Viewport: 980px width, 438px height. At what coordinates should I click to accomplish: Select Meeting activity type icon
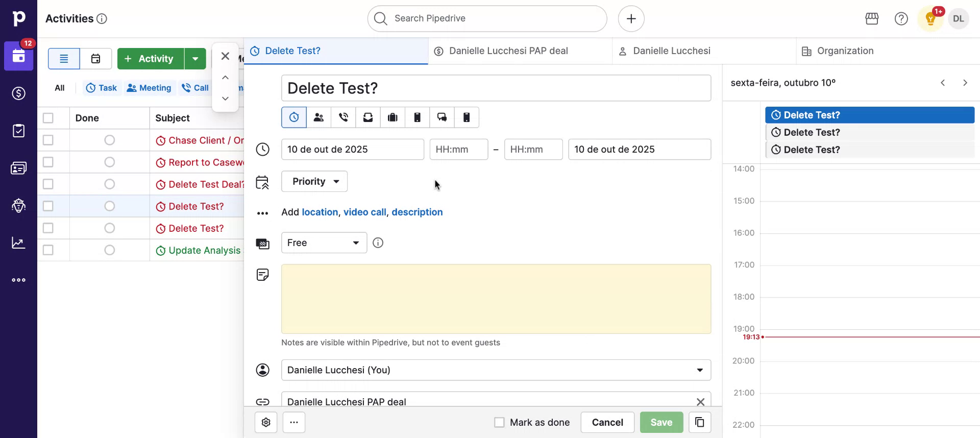coord(319,117)
